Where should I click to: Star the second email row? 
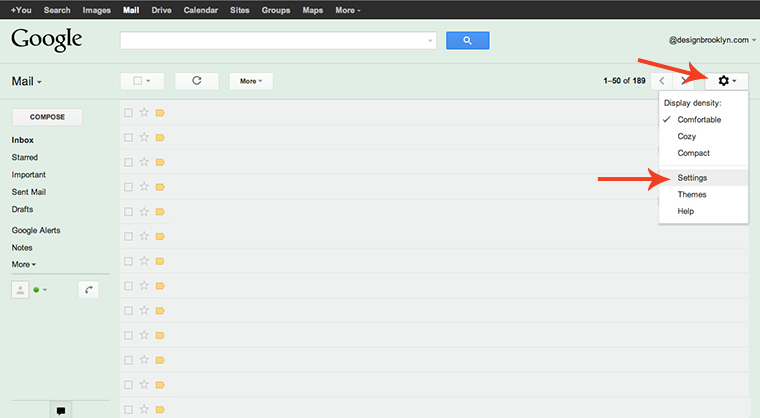(144, 137)
